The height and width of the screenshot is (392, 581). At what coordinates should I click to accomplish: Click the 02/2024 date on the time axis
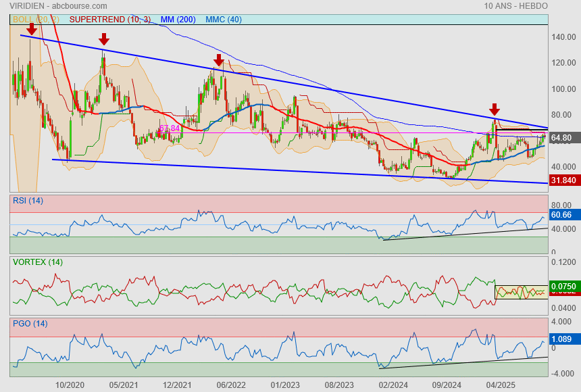(393, 384)
